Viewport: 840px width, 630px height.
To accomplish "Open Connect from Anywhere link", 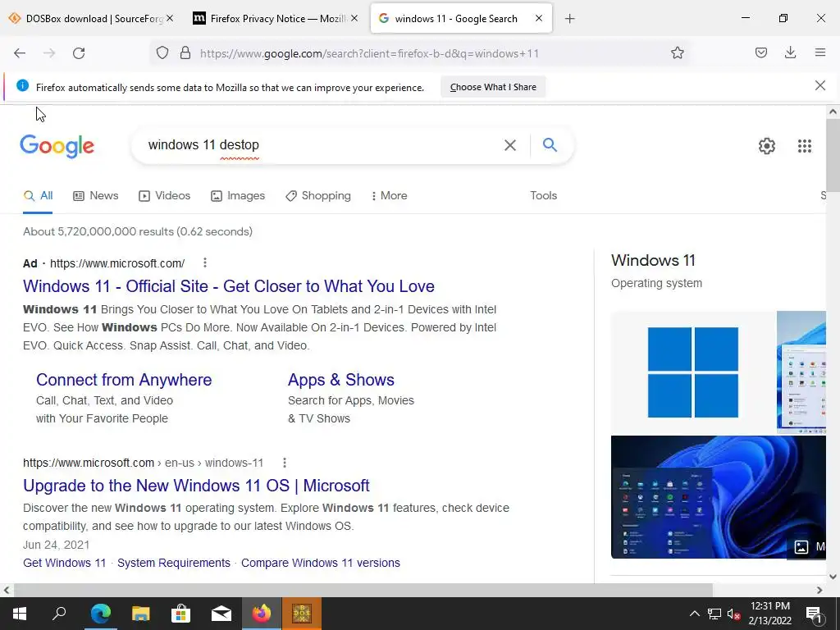I will (124, 380).
